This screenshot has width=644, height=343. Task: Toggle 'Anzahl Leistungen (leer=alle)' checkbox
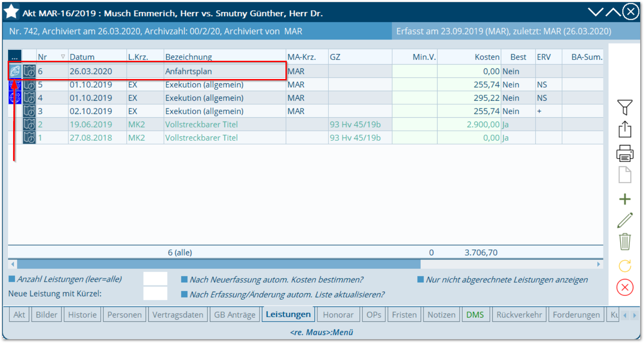click(12, 279)
